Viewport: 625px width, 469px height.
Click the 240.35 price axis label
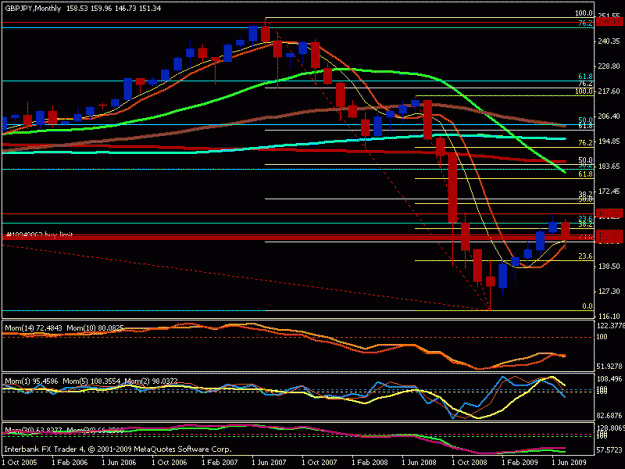[x=609, y=41]
